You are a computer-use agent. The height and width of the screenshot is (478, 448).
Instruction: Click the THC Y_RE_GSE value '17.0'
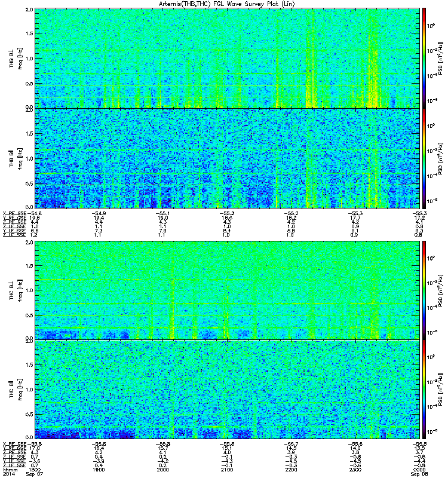pyautogui.click(x=35, y=448)
